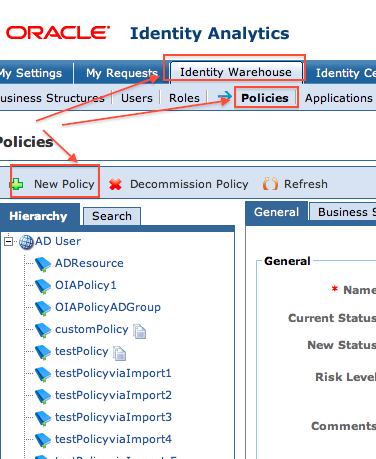Go to Business Structures submenu
376x459 pixels.
click(52, 98)
